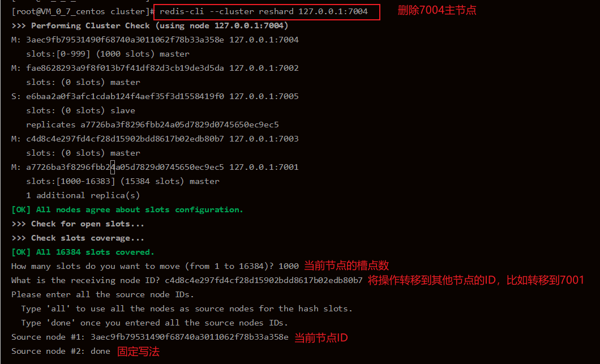Click 'Check for open slots...' line
Viewport: 600px width, 364px height.
pos(78,224)
